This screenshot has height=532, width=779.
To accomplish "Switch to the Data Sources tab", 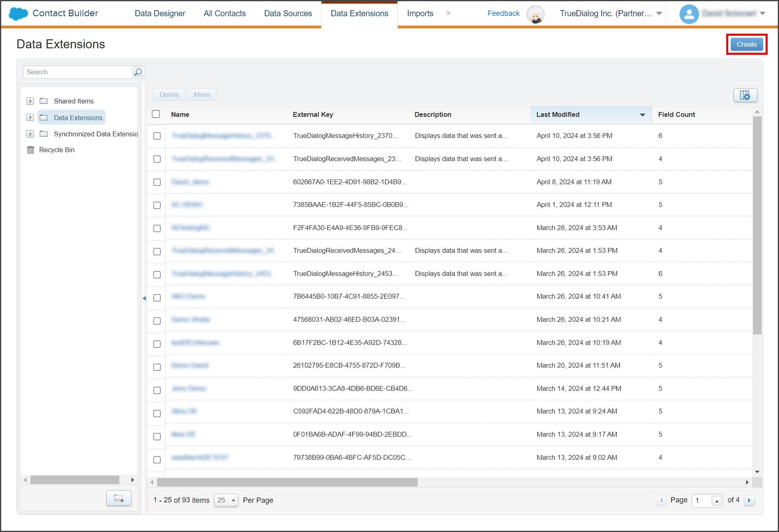I will [288, 13].
